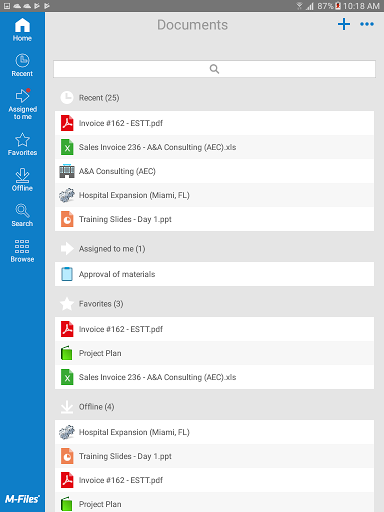
Task: Tap PowerPoint icon of Recent Training Slides
Action: (67, 219)
